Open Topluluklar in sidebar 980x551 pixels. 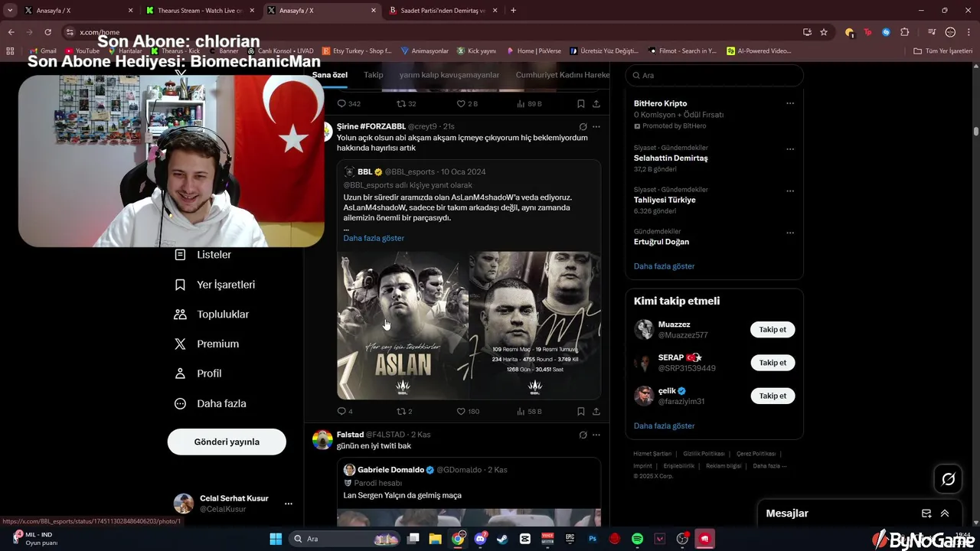pyautogui.click(x=211, y=315)
